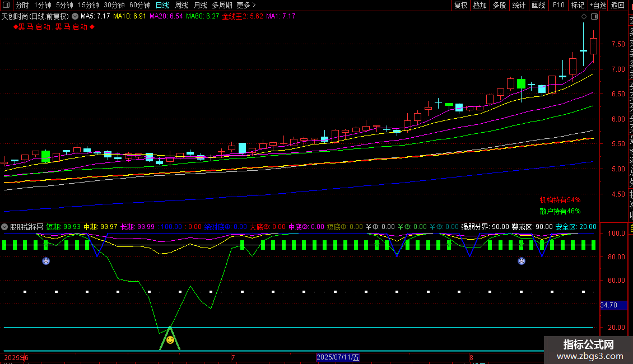Toggle the left panel icon before 分时
This screenshot has width=633, height=364.
[6, 5]
